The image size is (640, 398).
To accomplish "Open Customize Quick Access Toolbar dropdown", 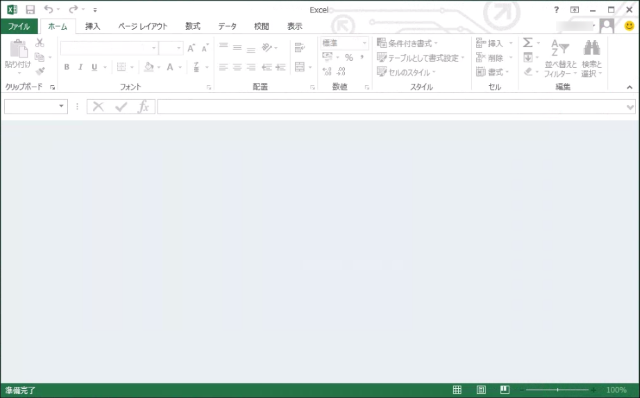I will [95, 10].
